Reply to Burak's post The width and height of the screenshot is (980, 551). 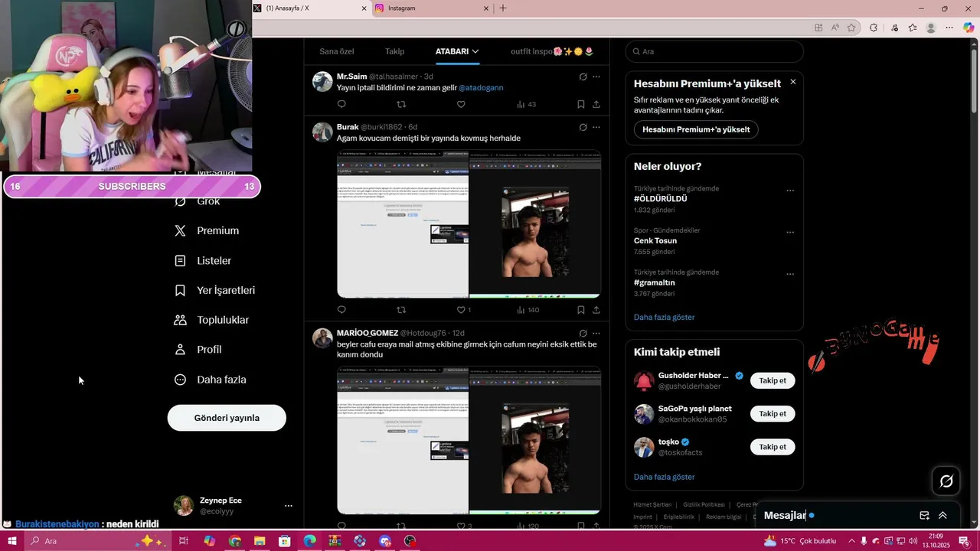click(x=341, y=310)
